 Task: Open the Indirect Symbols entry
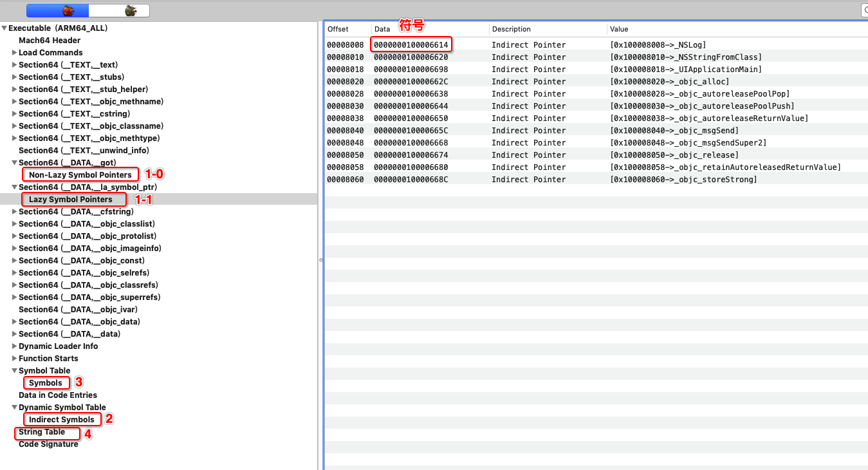tap(61, 420)
